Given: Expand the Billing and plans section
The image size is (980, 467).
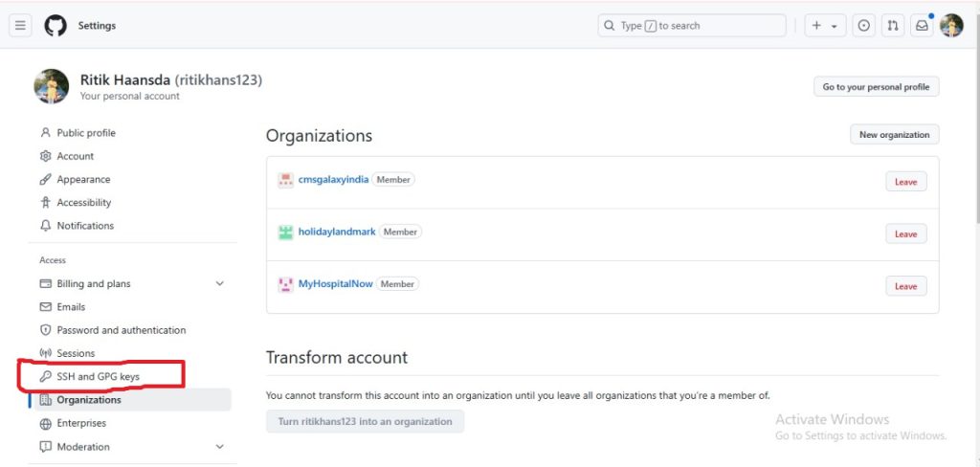Looking at the screenshot, I should (x=219, y=284).
